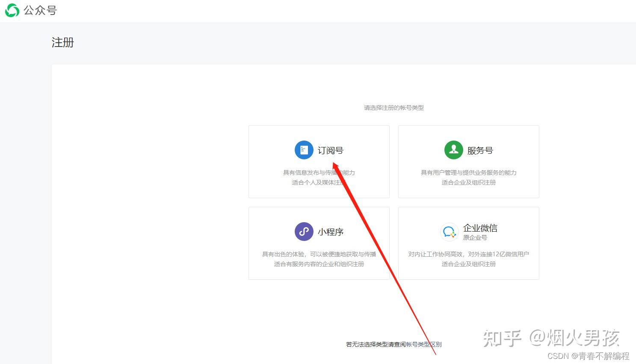Select the 服务号 account type title
The height and width of the screenshot is (364, 636).
click(x=480, y=150)
